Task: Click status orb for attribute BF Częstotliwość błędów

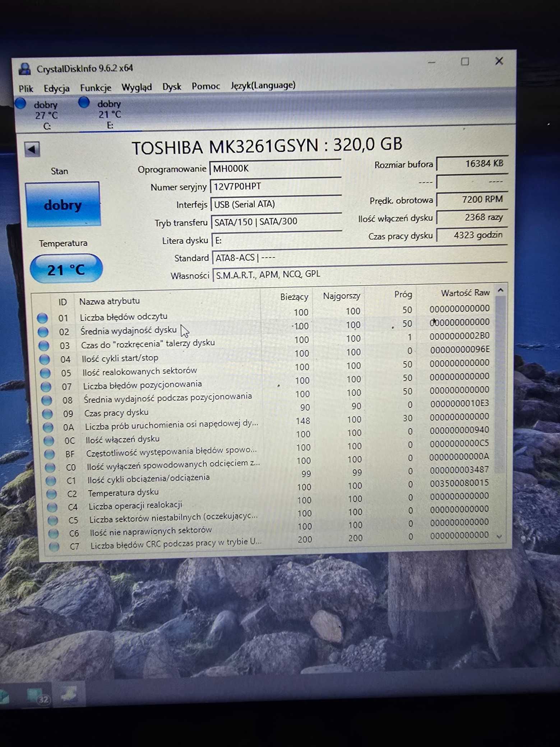Action: (x=50, y=454)
